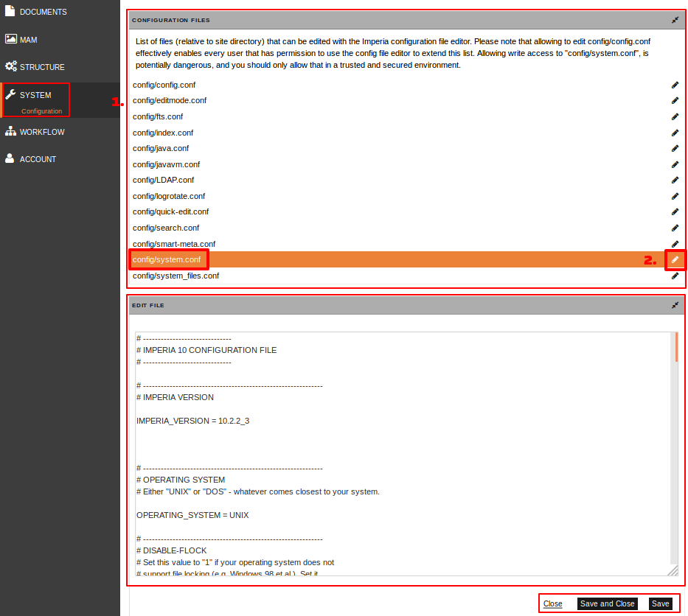Viewport: 688px width, 616px height.
Task: Select the config/quick-edit.conf row
Action: point(407,211)
